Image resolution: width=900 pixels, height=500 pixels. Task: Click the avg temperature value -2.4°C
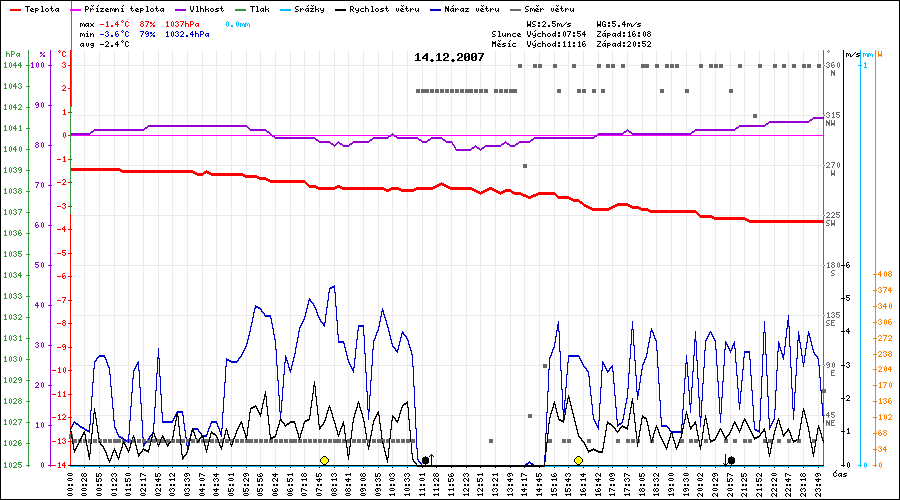pyautogui.click(x=114, y=44)
